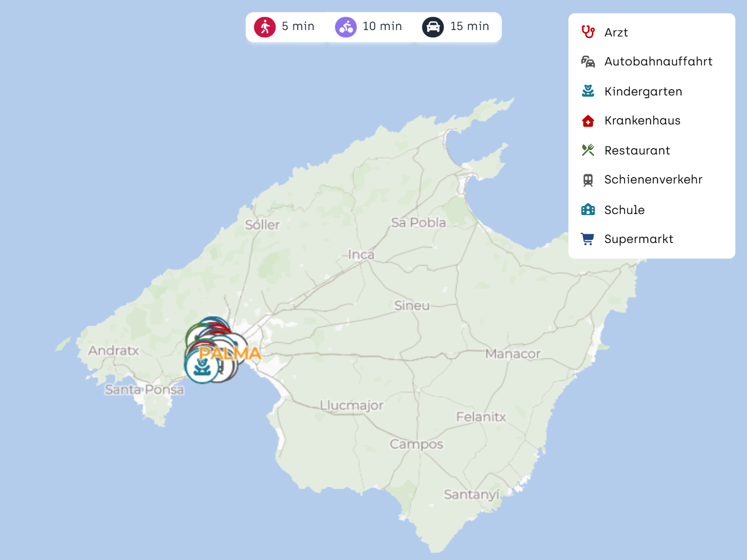Select the red Krankenhaus house icon

(x=588, y=121)
